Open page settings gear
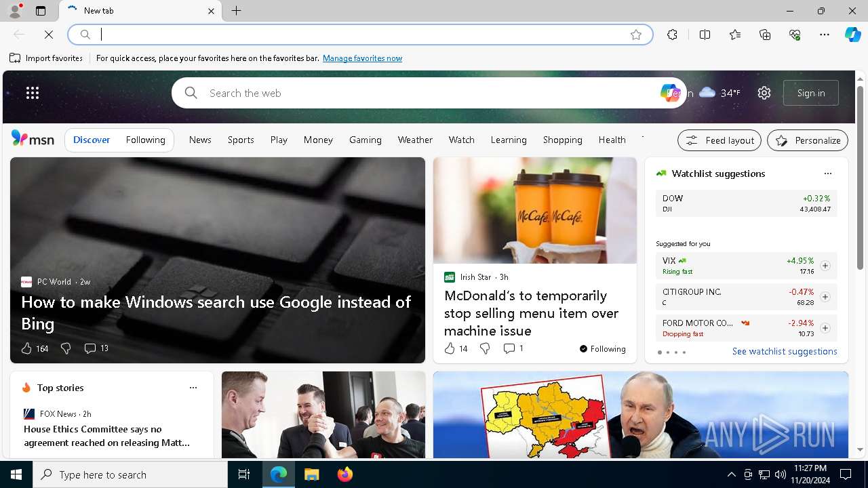Viewport: 868px width, 488px height. tap(764, 93)
